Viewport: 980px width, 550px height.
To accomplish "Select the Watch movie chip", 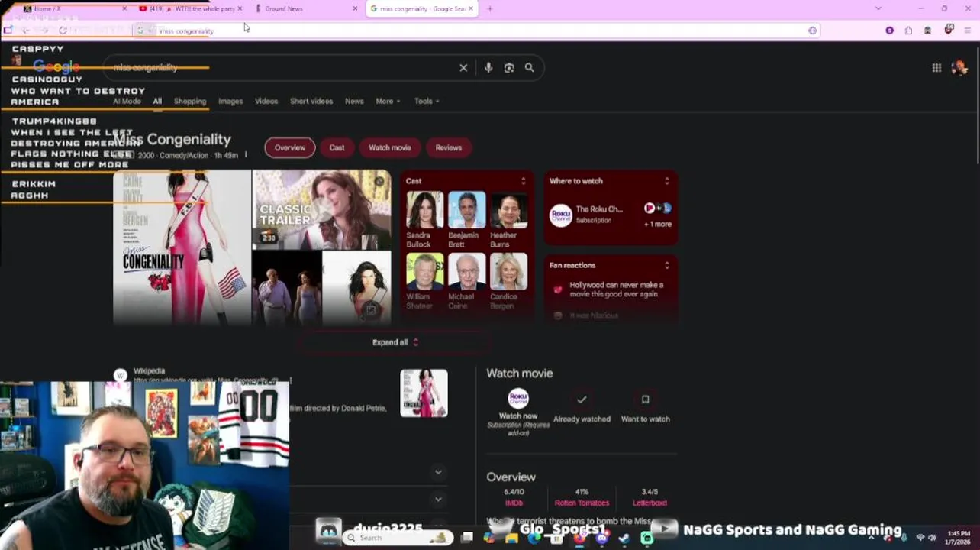I will 390,147.
